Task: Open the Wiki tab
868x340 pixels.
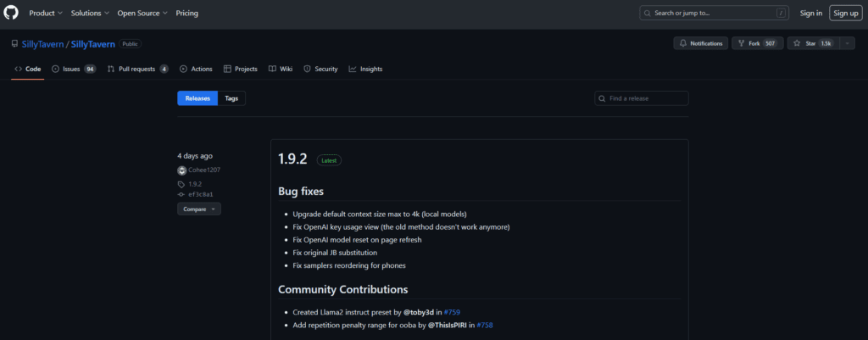Action: [280, 69]
